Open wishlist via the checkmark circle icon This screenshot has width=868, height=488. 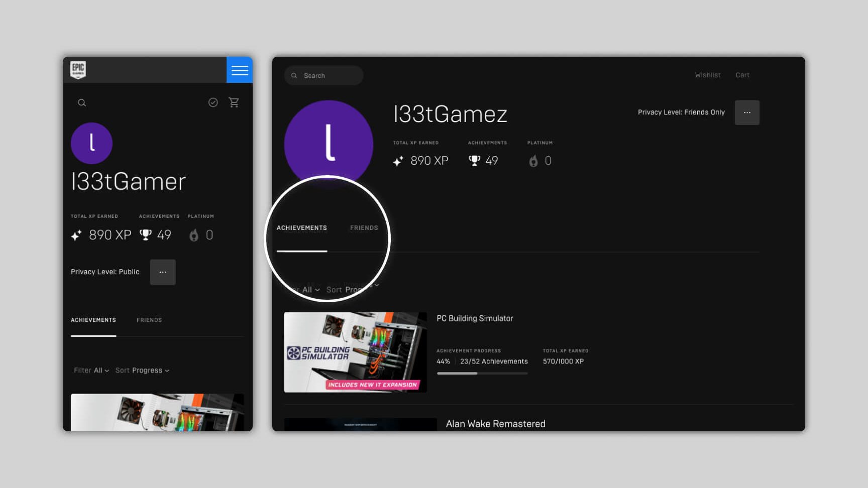[x=213, y=102]
